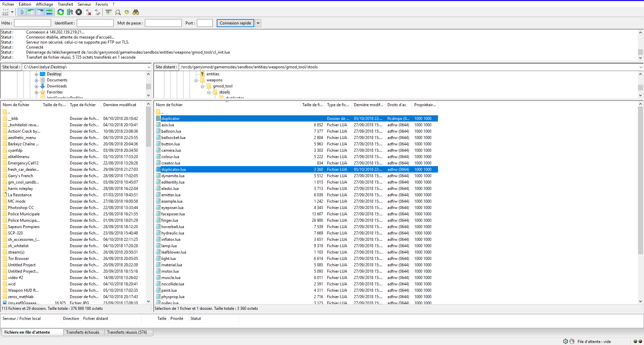Cancel the current operation icon
This screenshot has height=345, width=644.
pos(79,12)
